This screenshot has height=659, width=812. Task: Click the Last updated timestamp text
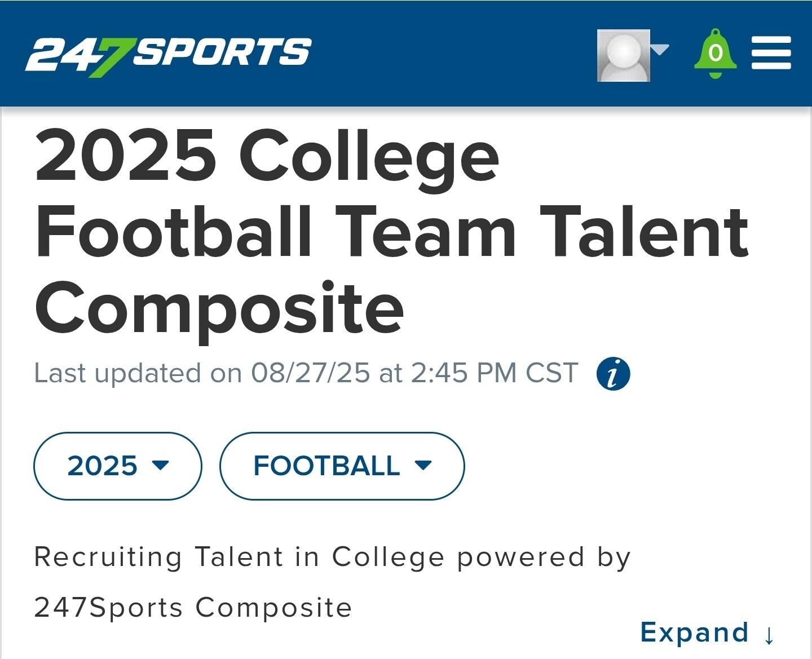[306, 373]
